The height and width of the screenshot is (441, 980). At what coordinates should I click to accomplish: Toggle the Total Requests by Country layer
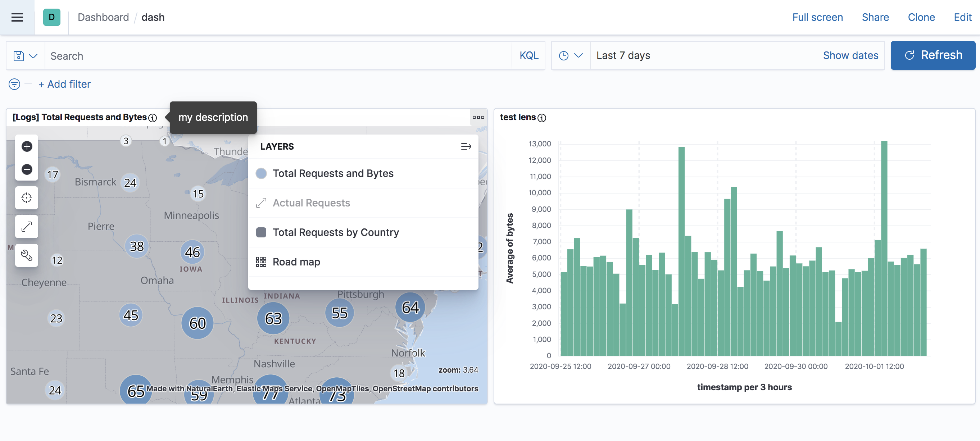[x=336, y=232]
